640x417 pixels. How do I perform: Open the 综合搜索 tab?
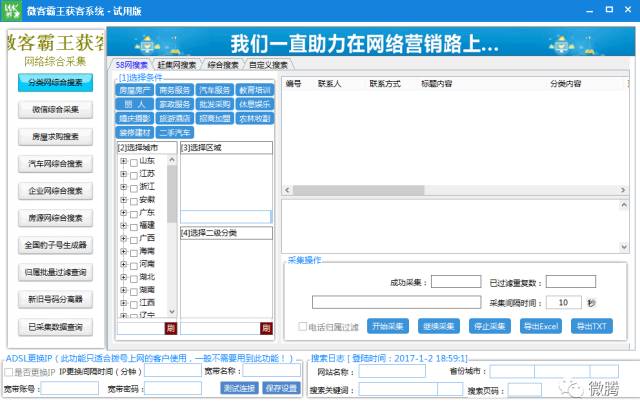[223, 65]
